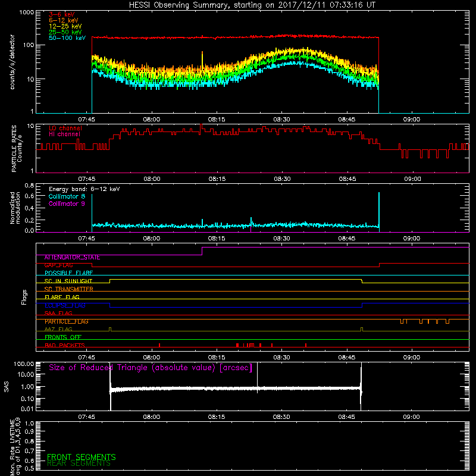Viewport: 476px width, 476px height.
Task: Click the LO channel legend label
Action: click(x=65, y=128)
